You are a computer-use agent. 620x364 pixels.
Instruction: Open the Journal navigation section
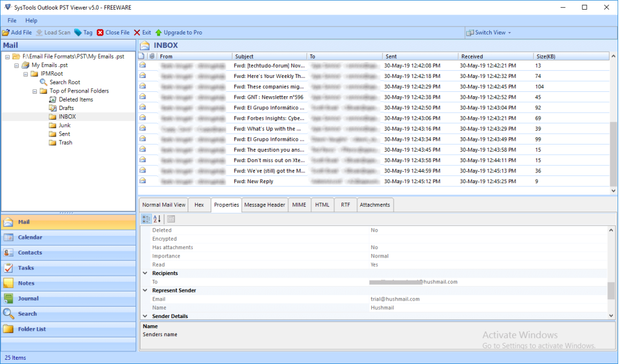coord(68,299)
